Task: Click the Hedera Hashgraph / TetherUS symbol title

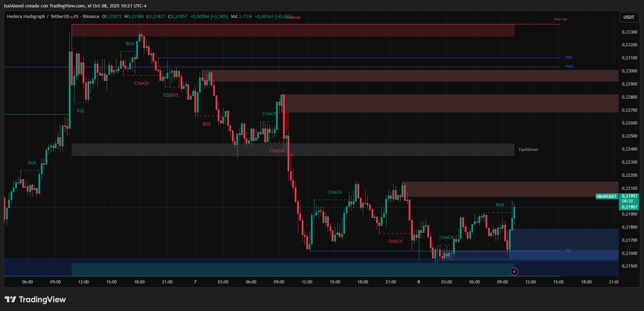Action: tap(38, 17)
